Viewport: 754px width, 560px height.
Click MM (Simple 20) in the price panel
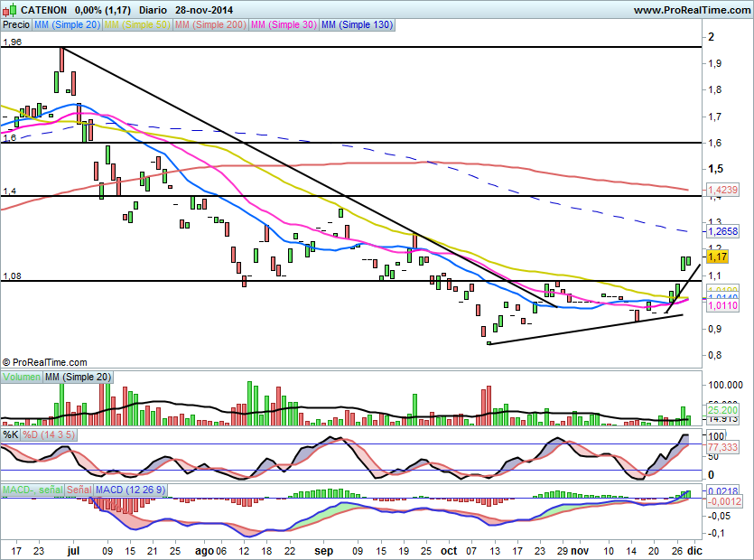coord(67,25)
